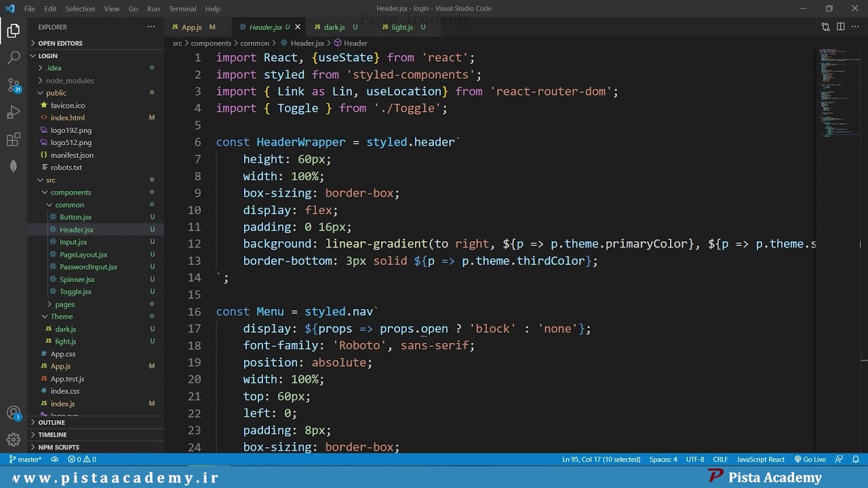Click the VS Code logo icon
Viewport: 868px width, 488px height.
[x=9, y=9]
